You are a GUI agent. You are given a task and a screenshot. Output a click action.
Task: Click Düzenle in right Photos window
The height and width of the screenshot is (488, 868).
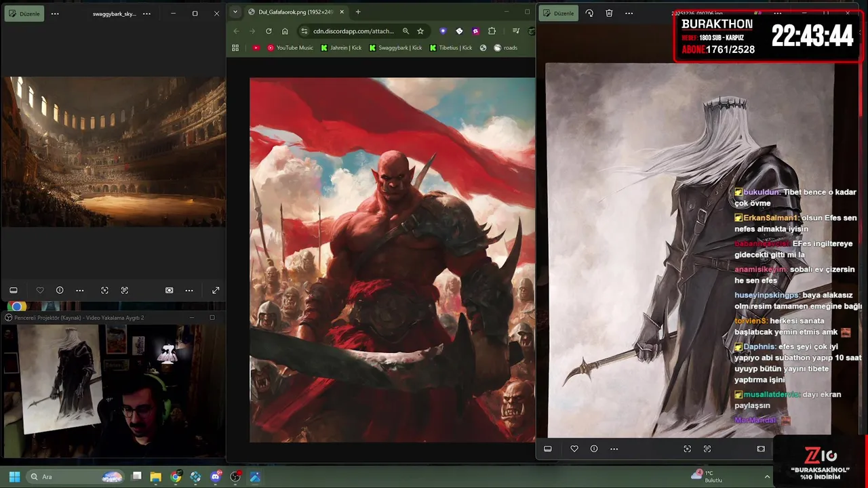coord(558,14)
